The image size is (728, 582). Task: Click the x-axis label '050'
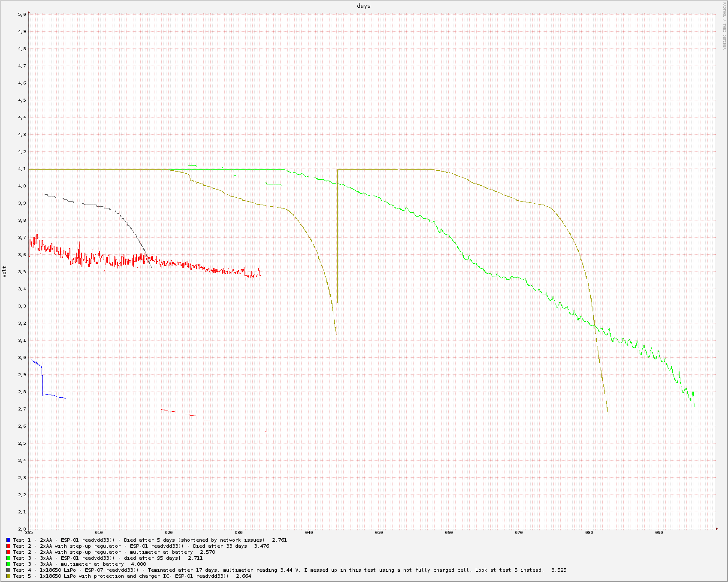coord(379,533)
